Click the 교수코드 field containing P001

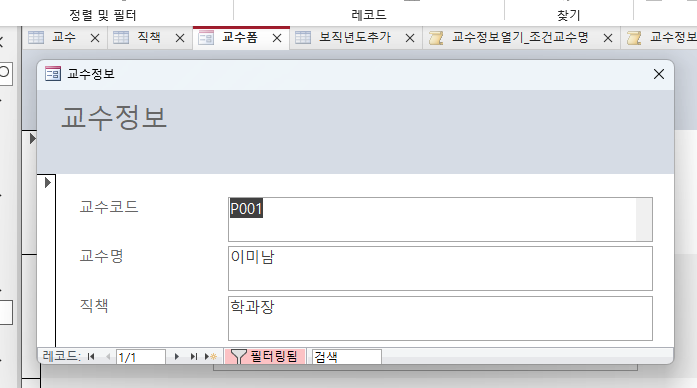[x=440, y=220]
